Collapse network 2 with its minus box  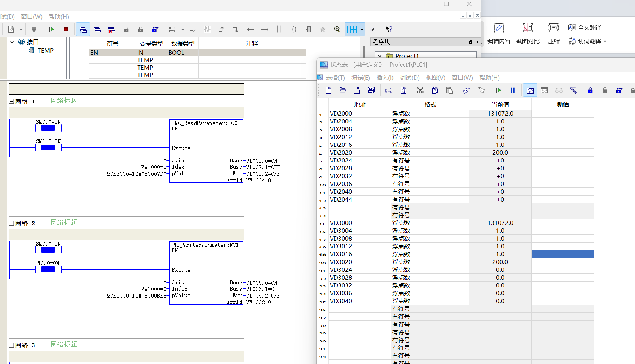coord(11,223)
